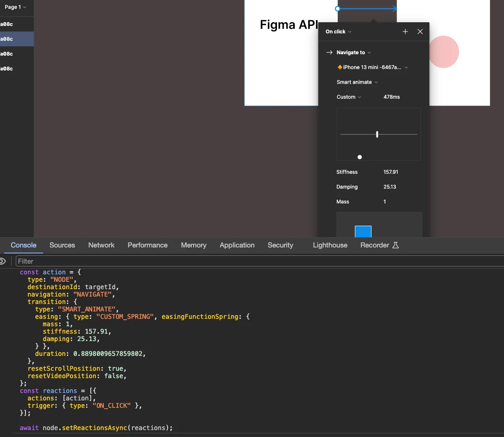Click the Navigate to arrow icon
Image resolution: width=504 pixels, height=437 pixels.
click(329, 52)
